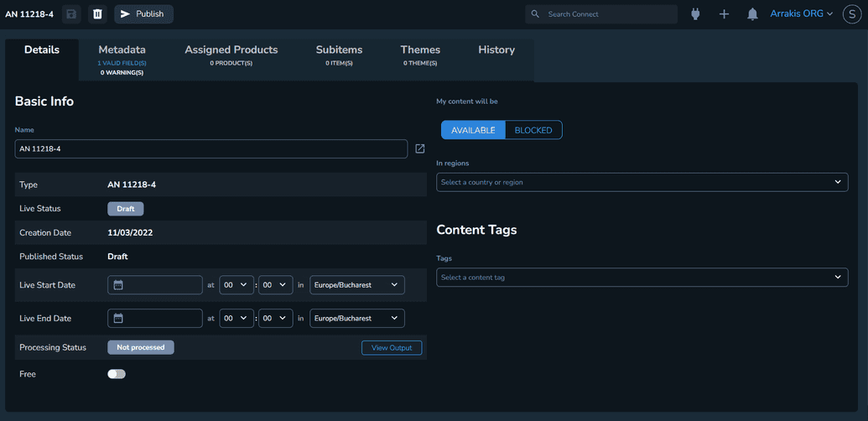Click the plug connections icon
868x421 pixels.
coord(696,14)
